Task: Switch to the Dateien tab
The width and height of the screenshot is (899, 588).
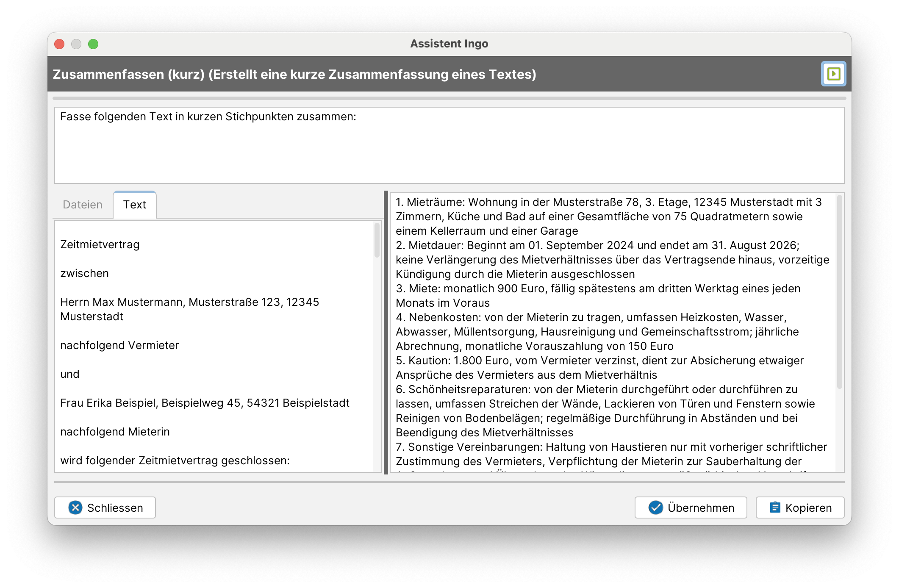Action: pyautogui.click(x=83, y=205)
